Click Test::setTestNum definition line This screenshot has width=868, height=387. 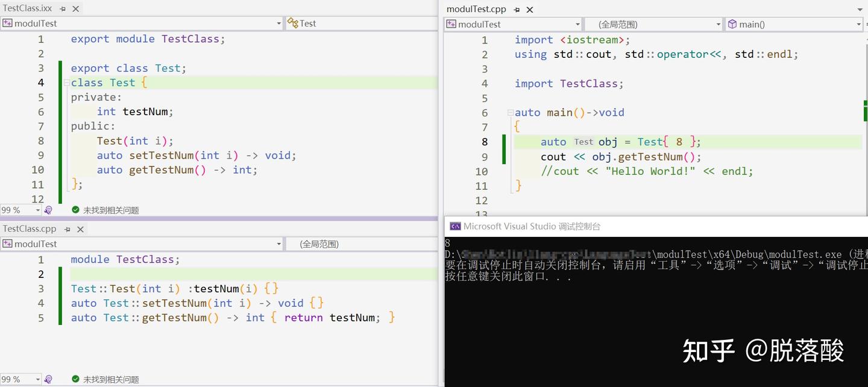[197, 303]
